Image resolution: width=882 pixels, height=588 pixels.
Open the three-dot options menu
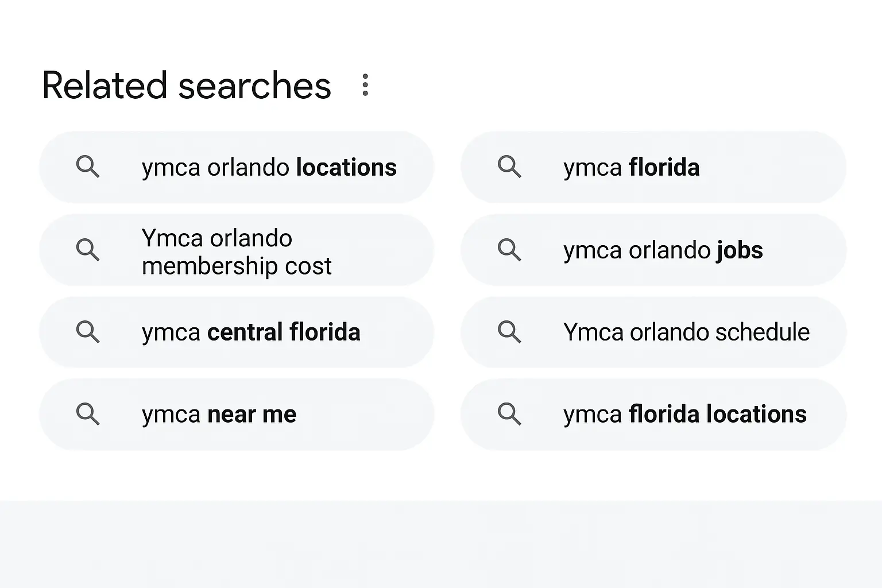365,85
